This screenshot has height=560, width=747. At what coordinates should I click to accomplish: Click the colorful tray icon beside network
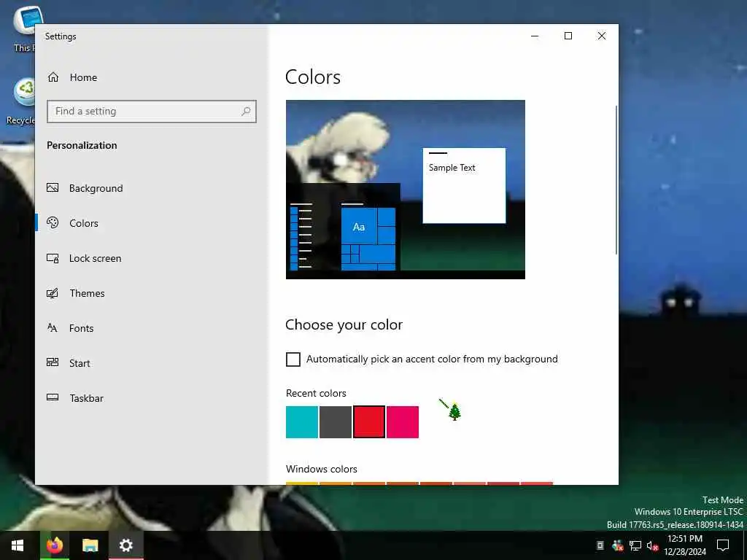[617, 545]
